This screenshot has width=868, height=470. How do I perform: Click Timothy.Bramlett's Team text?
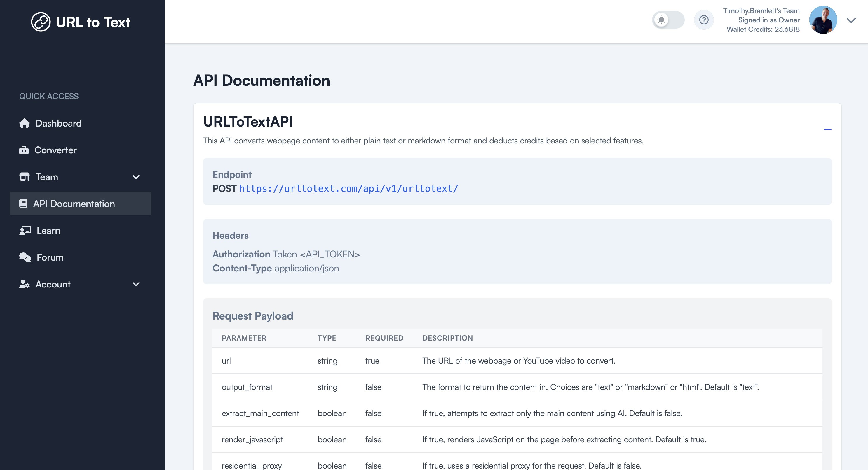pos(761,11)
